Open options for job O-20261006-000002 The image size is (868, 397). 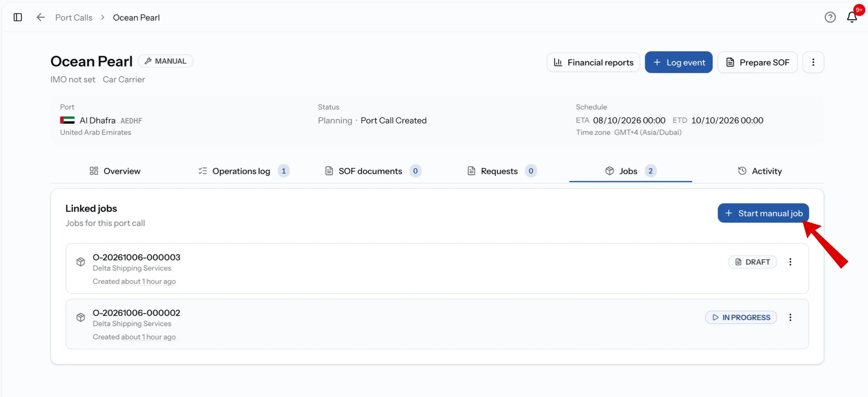(x=790, y=317)
